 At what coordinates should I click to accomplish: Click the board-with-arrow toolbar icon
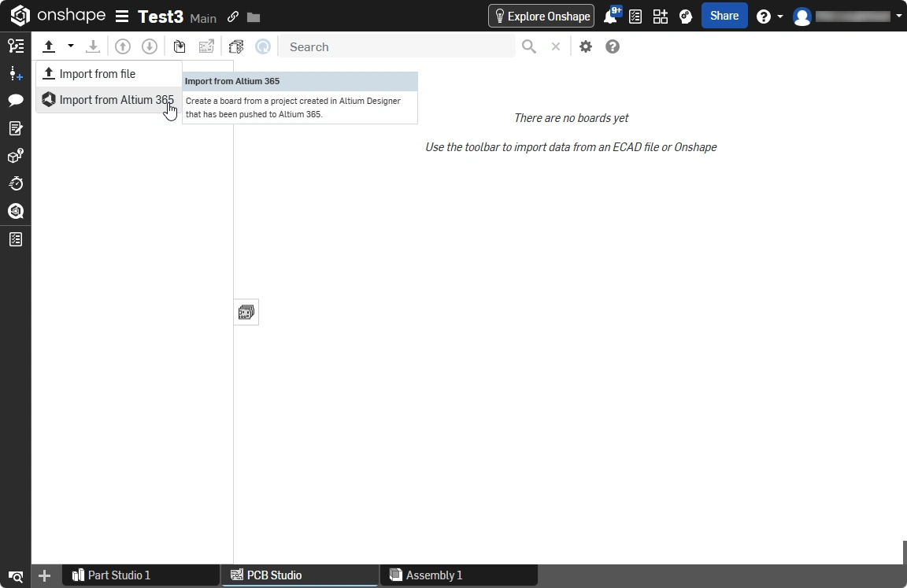pos(206,46)
